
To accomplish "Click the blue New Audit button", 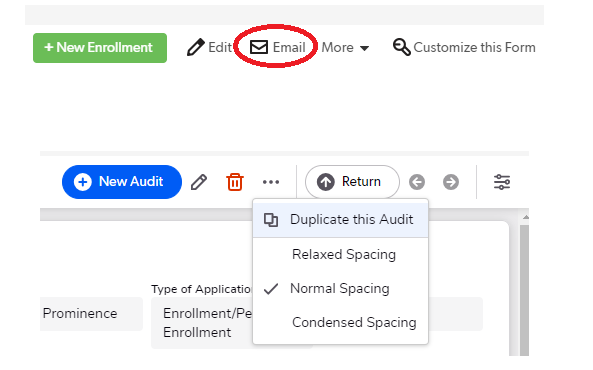I will pyautogui.click(x=122, y=182).
